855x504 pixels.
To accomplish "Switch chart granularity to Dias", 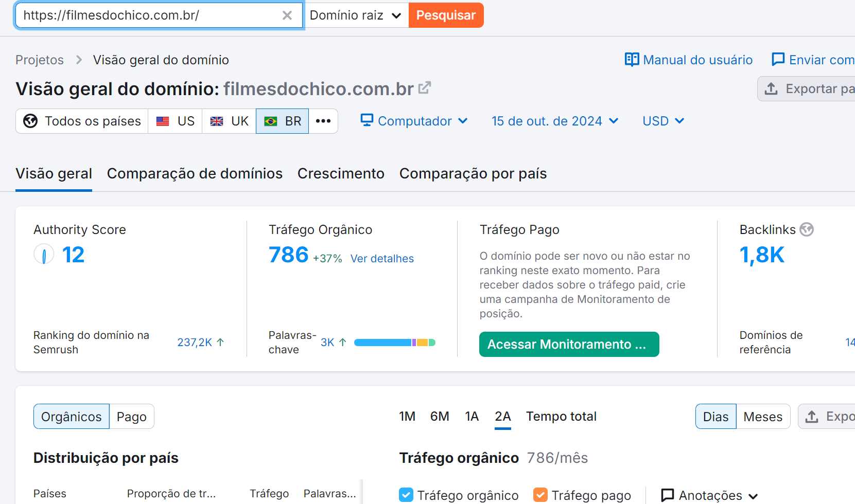I will click(716, 417).
